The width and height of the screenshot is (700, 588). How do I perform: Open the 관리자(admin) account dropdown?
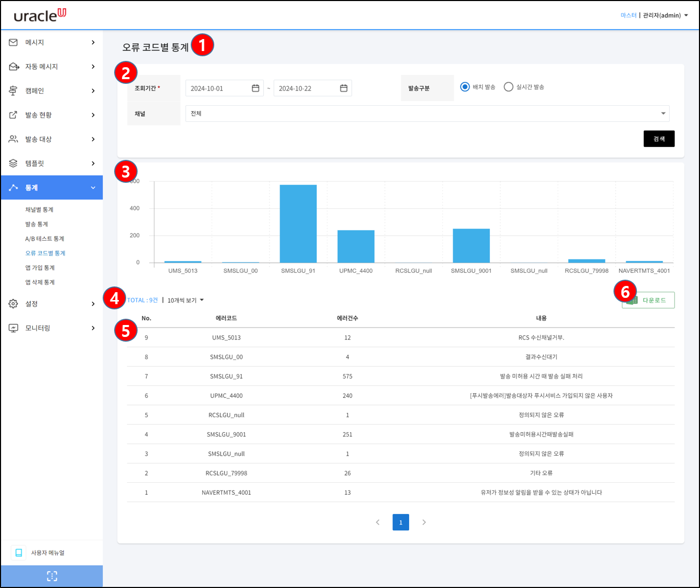pyautogui.click(x=666, y=16)
